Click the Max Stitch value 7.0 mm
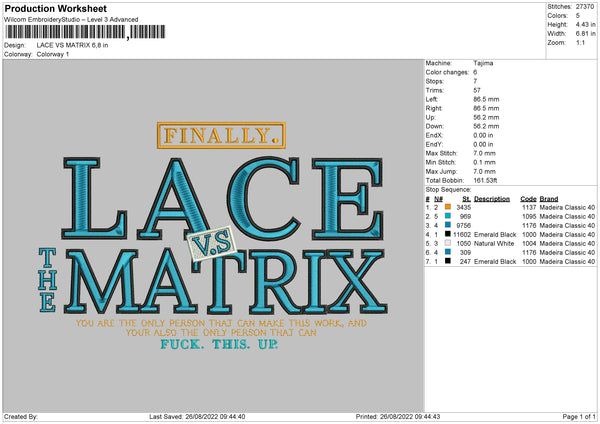The image size is (600, 424). point(484,153)
